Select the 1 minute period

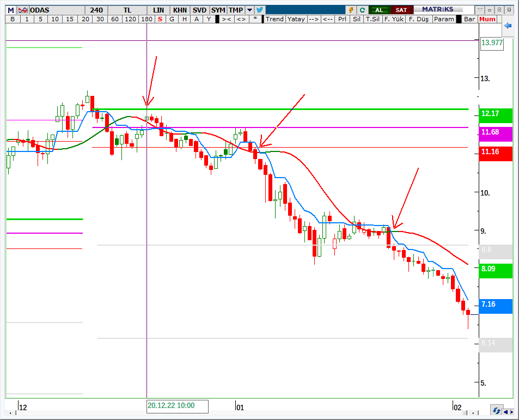[x=27, y=19]
